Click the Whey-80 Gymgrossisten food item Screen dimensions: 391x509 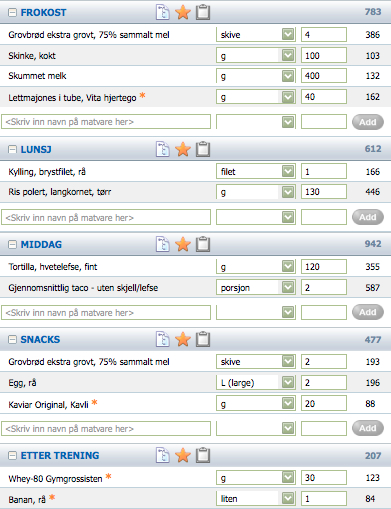tap(55, 479)
